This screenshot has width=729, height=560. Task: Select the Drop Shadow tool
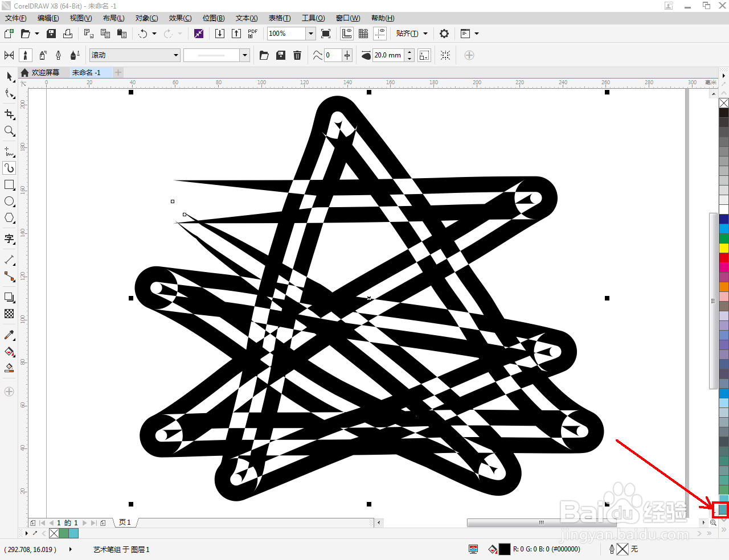pyautogui.click(x=9, y=297)
